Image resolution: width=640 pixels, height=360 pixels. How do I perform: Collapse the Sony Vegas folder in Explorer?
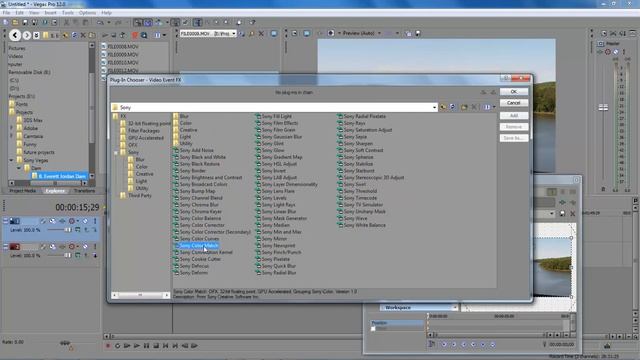click(x=11, y=160)
